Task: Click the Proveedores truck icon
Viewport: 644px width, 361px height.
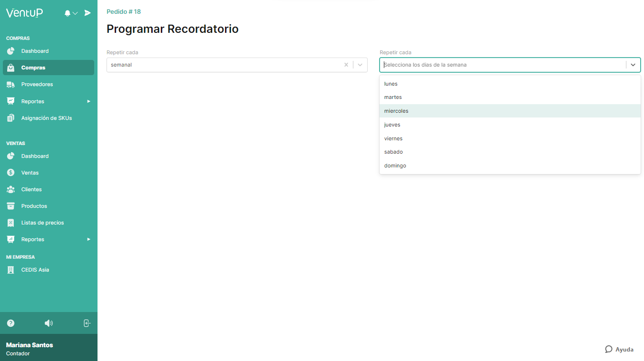Action: click(11, 84)
